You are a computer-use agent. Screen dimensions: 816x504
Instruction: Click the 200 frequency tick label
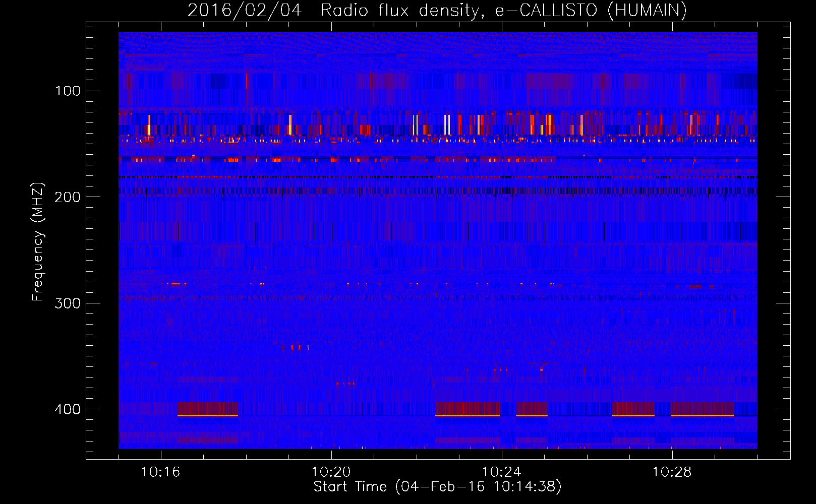coord(68,197)
